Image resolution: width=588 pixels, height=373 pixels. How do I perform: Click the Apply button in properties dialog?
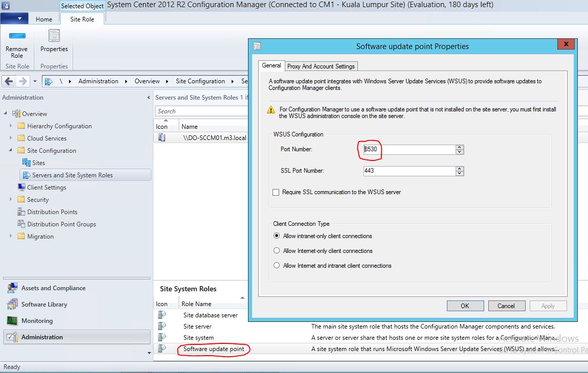coord(548,306)
